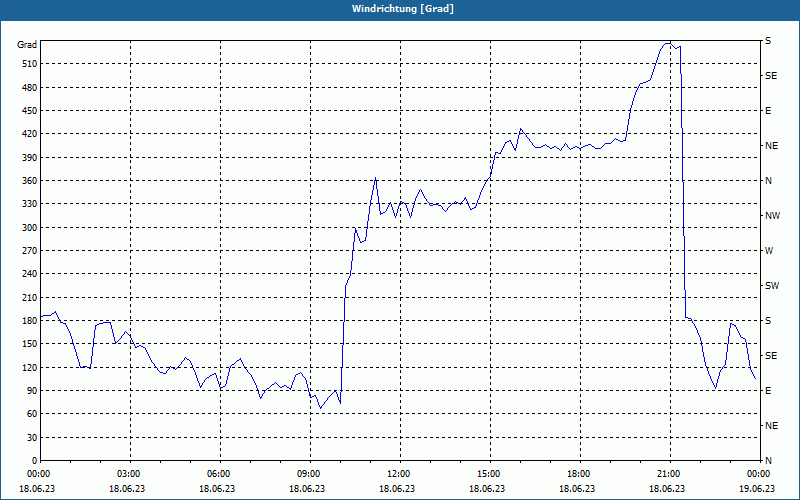Click the y-axis value "60"
This screenshot has width=800, height=500.
pyautogui.click(x=32, y=414)
